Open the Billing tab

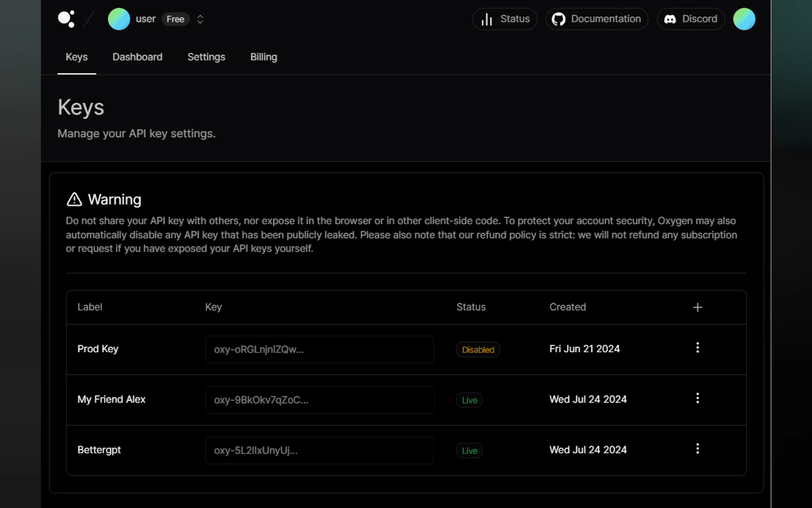[263, 57]
